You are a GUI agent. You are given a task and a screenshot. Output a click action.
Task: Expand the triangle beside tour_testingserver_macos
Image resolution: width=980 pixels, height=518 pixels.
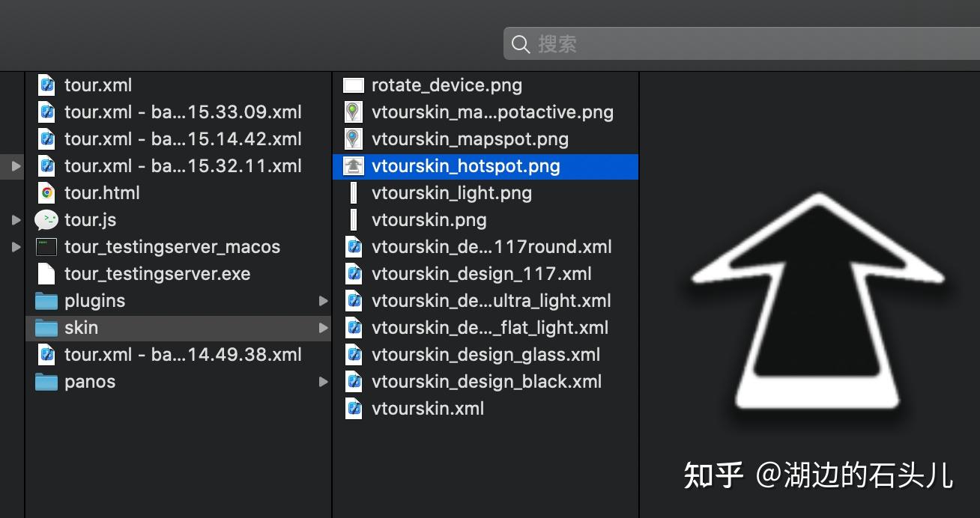click(x=14, y=246)
